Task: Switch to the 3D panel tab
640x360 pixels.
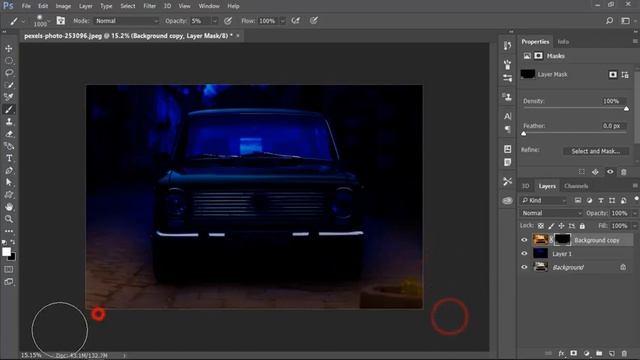Action: (526, 186)
